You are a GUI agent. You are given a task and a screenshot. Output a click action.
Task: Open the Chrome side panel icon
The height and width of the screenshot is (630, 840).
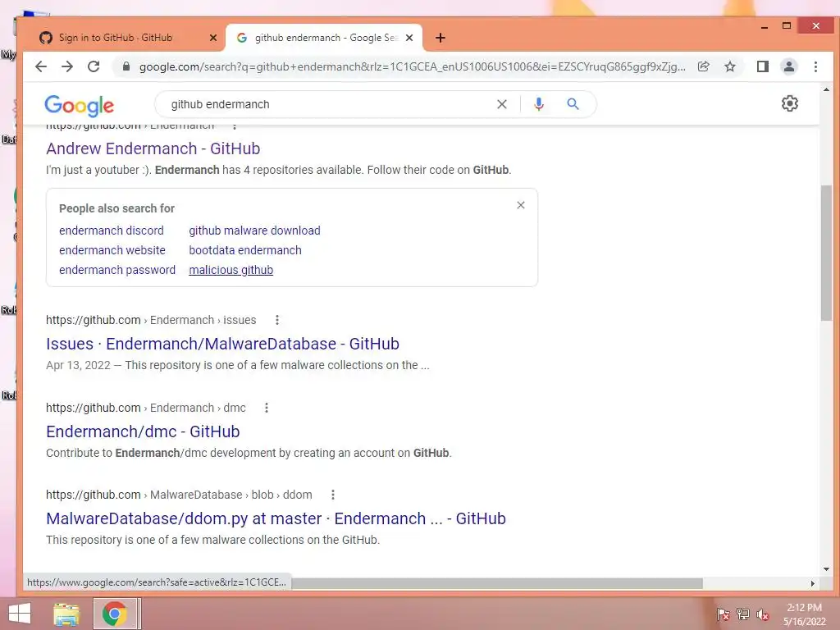pos(762,66)
